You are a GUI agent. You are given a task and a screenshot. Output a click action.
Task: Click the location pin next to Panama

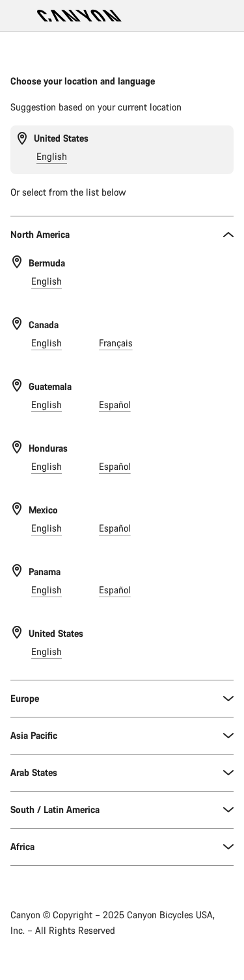click(17, 571)
